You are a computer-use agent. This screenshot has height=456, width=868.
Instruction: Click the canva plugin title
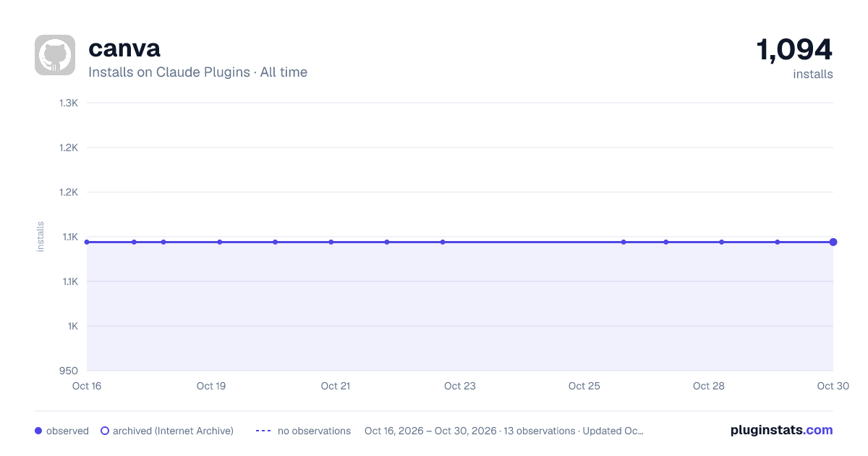124,48
